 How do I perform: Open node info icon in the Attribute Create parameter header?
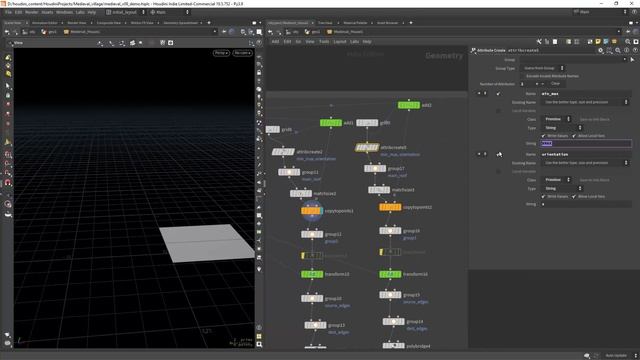point(627,50)
